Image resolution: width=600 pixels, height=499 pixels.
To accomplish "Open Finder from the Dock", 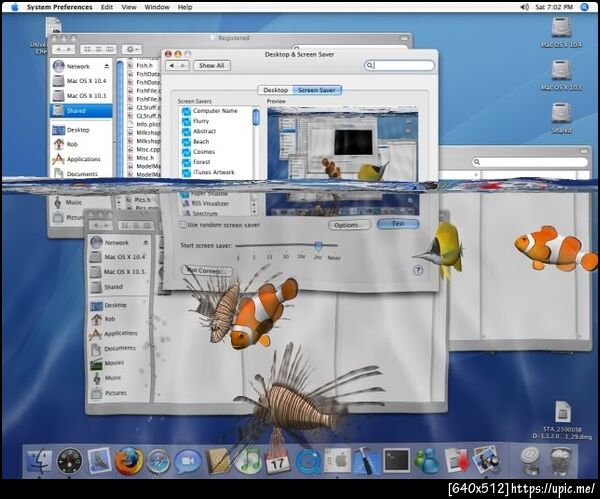I will 39,461.
